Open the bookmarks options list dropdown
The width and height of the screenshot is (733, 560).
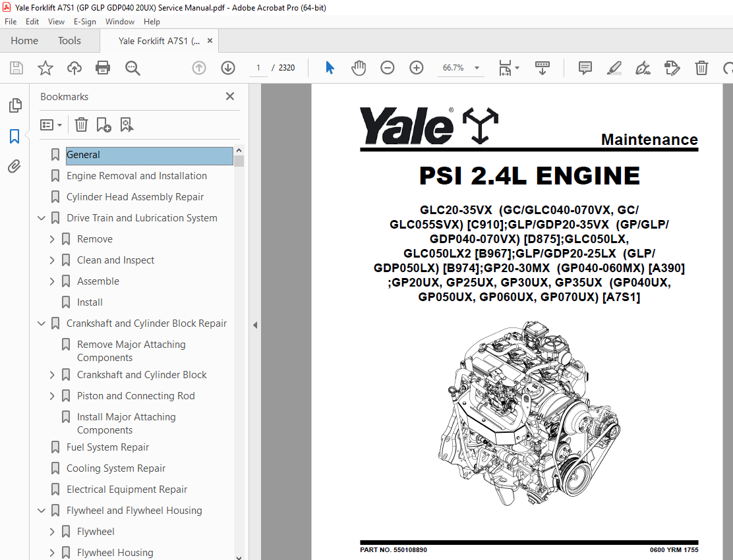[51, 125]
